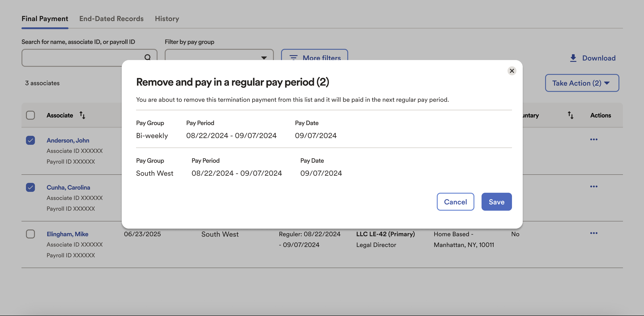This screenshot has height=316, width=644.
Task: Open the More filters panel
Action: coord(314,58)
